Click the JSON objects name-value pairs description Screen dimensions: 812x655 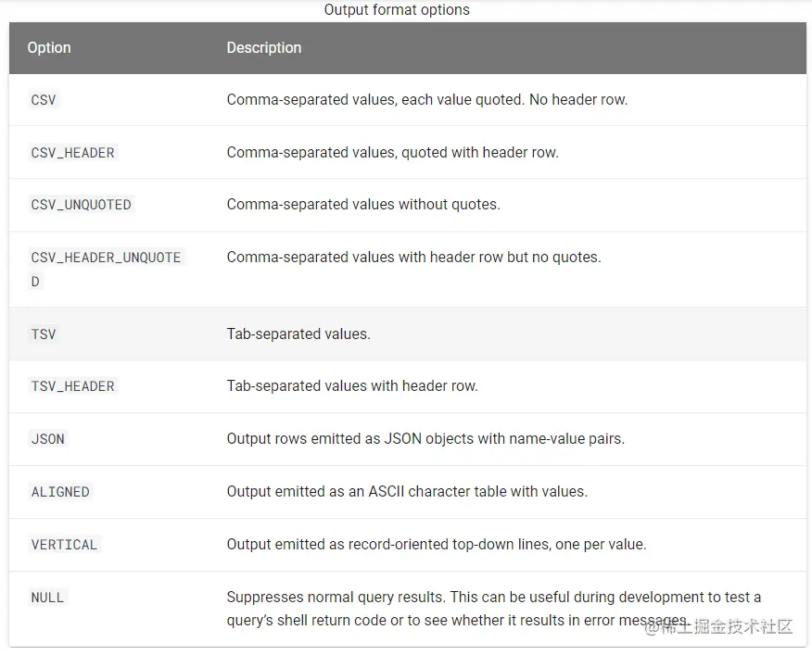[x=425, y=438]
